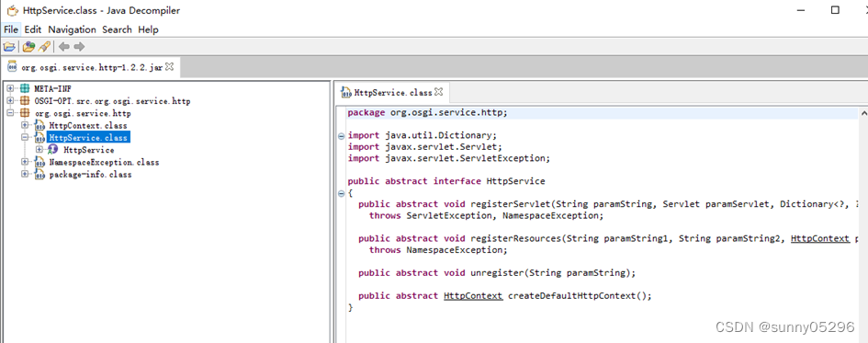Select NamespaceException.class in the tree
The width and height of the screenshot is (868, 343).
(104, 163)
